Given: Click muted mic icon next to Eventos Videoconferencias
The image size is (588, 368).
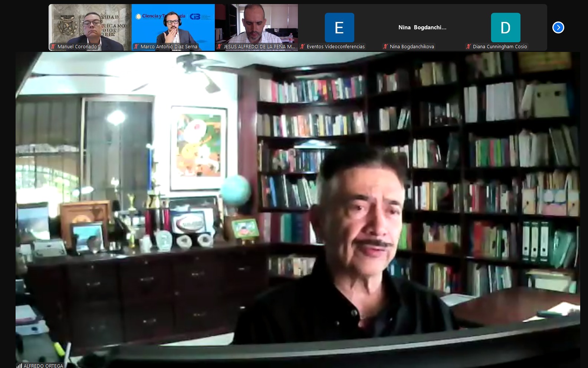Looking at the screenshot, I should 302,47.
